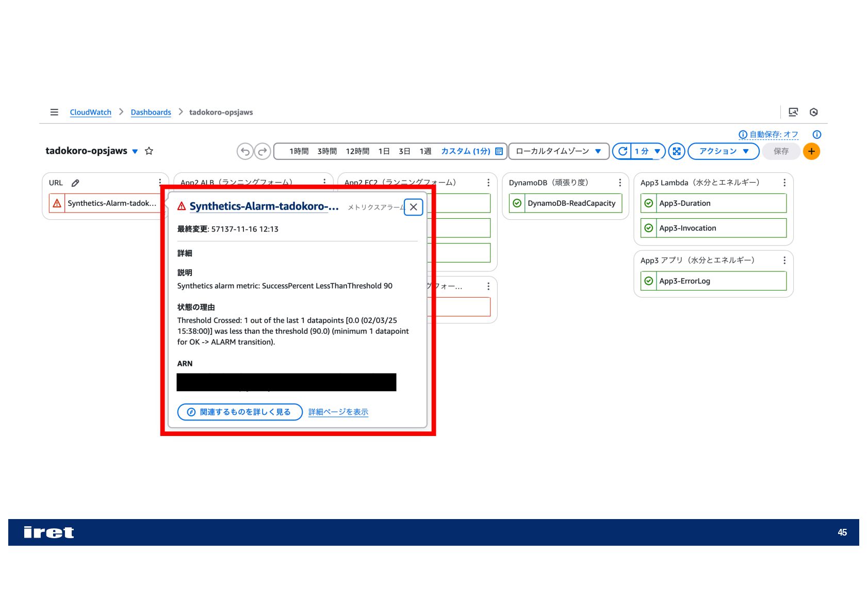
Task: Select the 12時間 time range
Action: [x=357, y=151]
